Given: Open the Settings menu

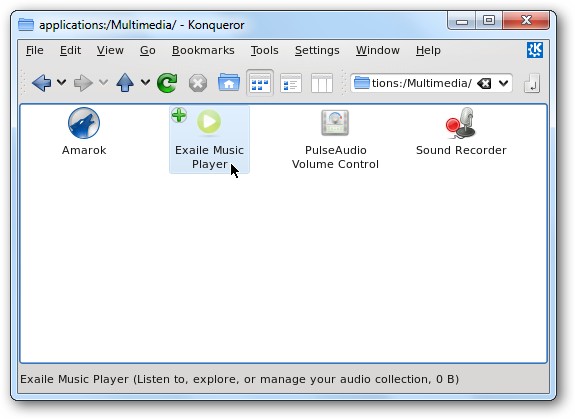Looking at the screenshot, I should click(317, 50).
